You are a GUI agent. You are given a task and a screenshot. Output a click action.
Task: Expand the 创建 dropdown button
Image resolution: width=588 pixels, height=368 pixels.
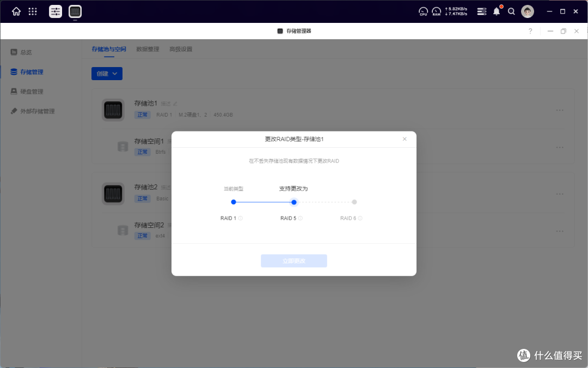tap(107, 74)
